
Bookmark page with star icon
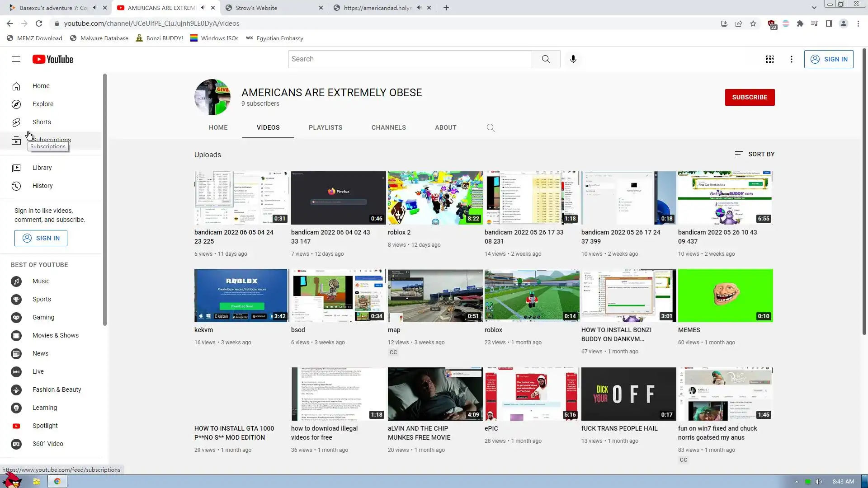point(753,23)
